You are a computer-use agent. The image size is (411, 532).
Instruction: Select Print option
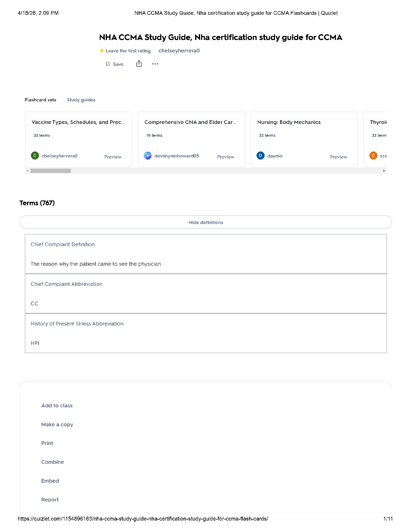tap(47, 443)
